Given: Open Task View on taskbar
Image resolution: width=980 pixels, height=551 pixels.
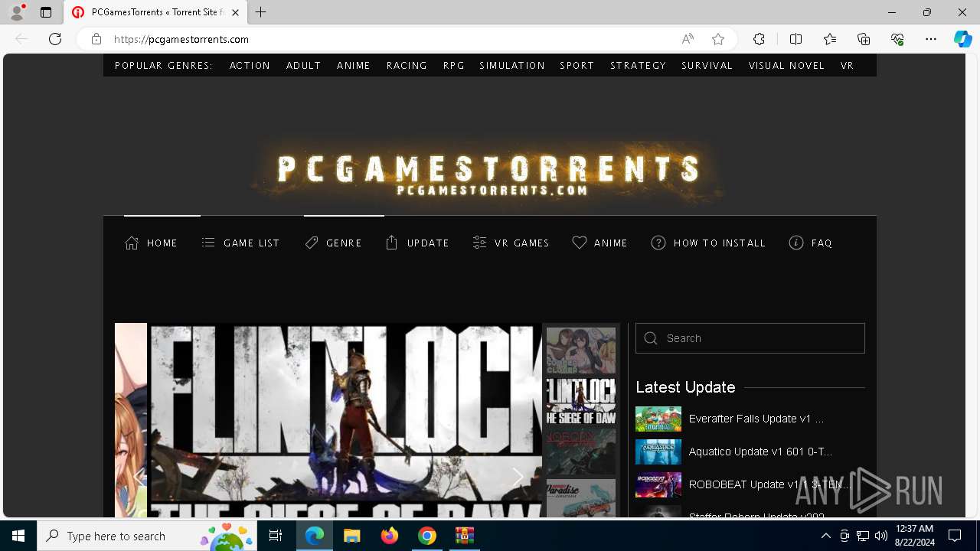Looking at the screenshot, I should click(x=276, y=536).
